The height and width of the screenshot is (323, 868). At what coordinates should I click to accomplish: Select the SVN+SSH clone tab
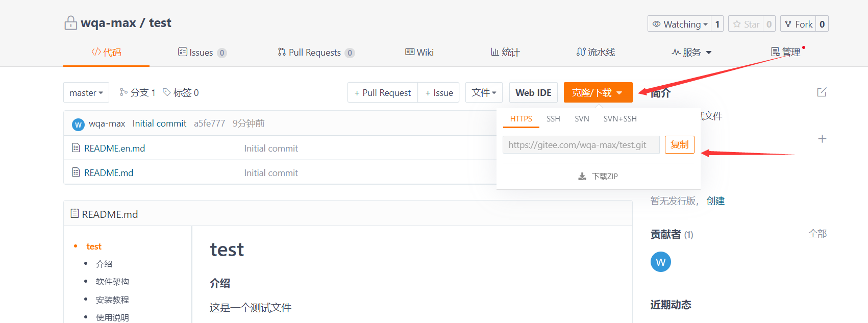point(620,119)
